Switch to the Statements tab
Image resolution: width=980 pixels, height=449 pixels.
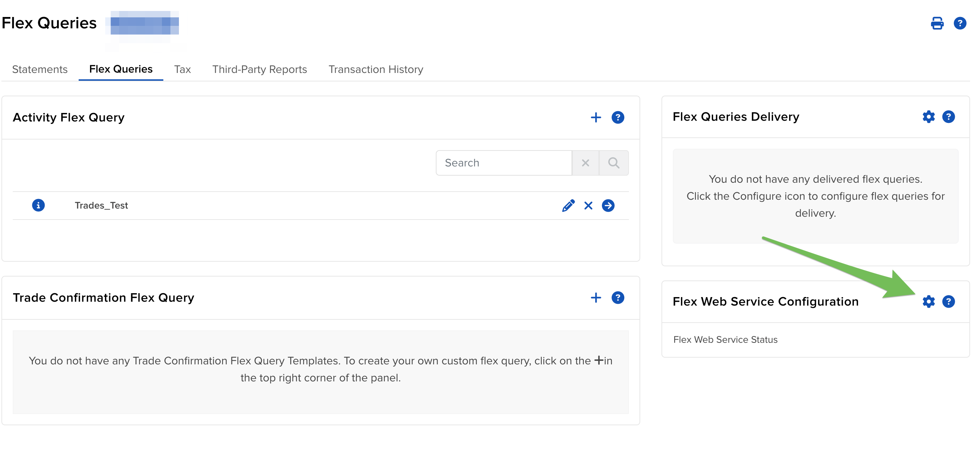40,69
